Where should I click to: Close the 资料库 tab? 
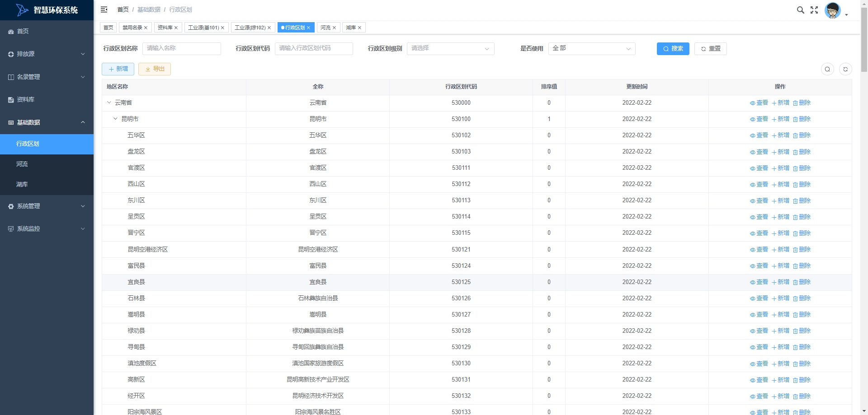[x=176, y=28]
